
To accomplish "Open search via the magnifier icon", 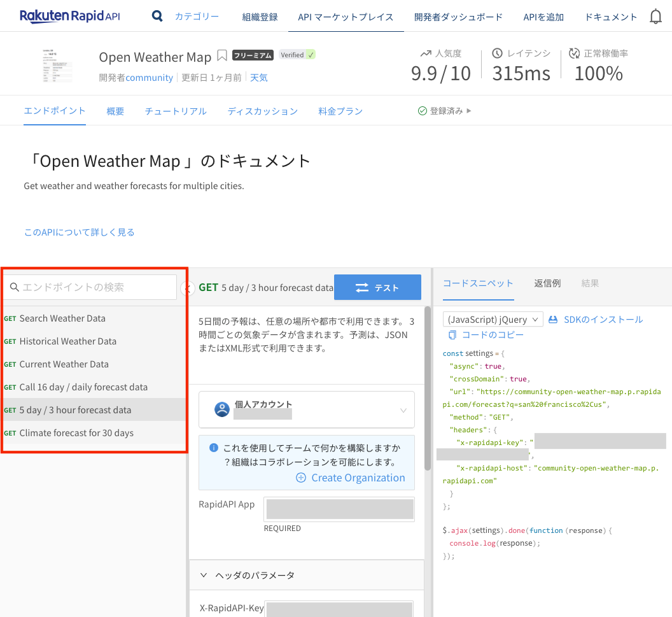I will [157, 17].
